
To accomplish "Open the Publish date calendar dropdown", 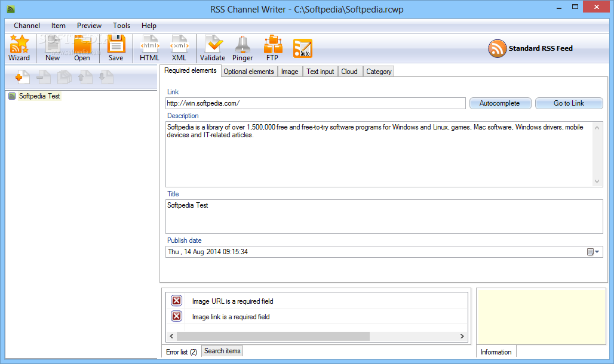I will point(593,252).
